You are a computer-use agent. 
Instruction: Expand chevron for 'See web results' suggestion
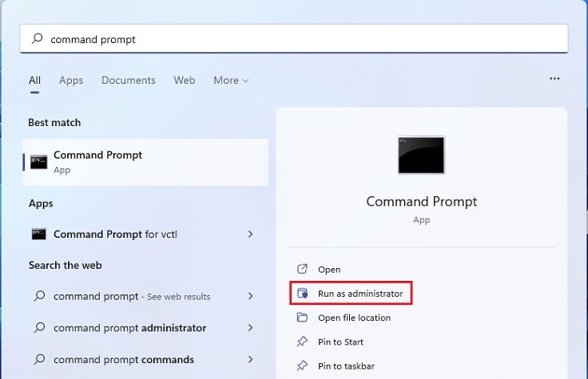(250, 296)
